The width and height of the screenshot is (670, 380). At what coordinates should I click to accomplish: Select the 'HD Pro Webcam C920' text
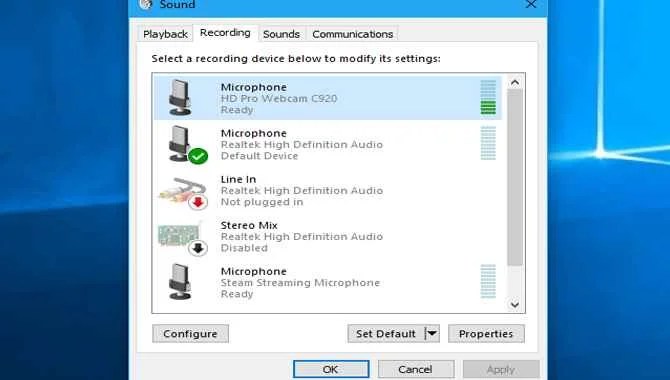pyautogui.click(x=279, y=98)
